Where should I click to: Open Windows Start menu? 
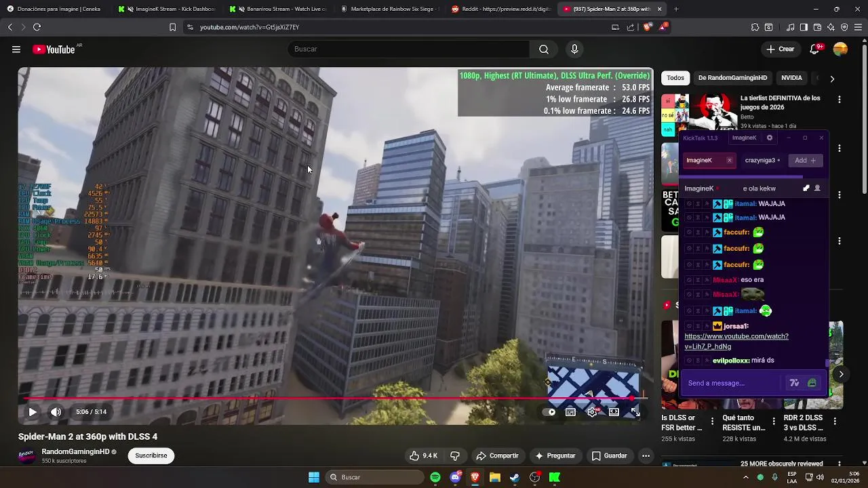coord(314,477)
